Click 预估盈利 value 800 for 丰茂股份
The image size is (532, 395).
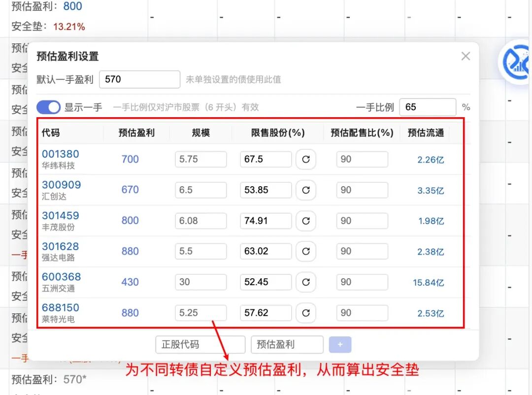[130, 221]
